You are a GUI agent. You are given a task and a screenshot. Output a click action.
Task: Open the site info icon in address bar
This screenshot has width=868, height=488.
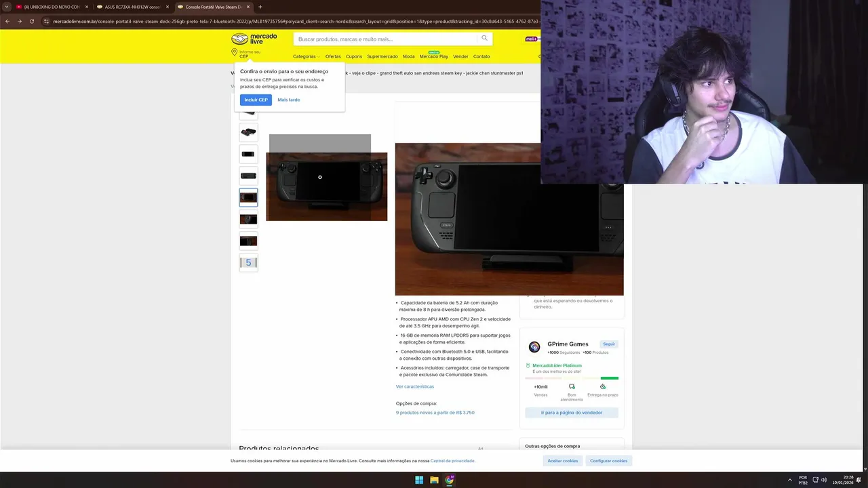coord(46,21)
